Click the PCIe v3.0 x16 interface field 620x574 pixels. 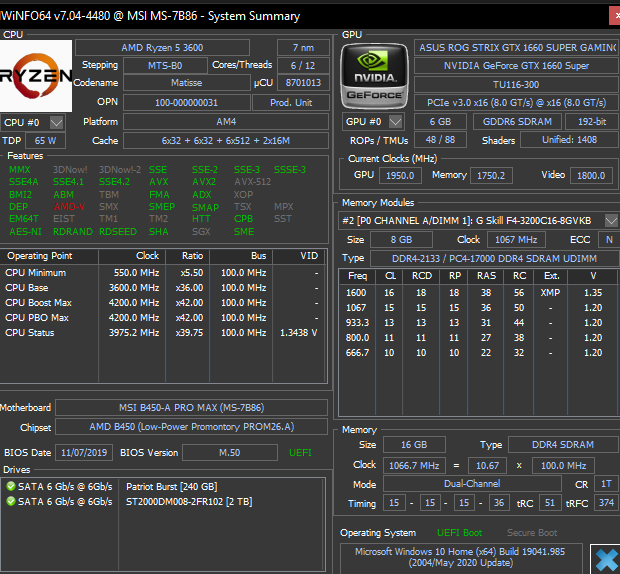[516, 103]
